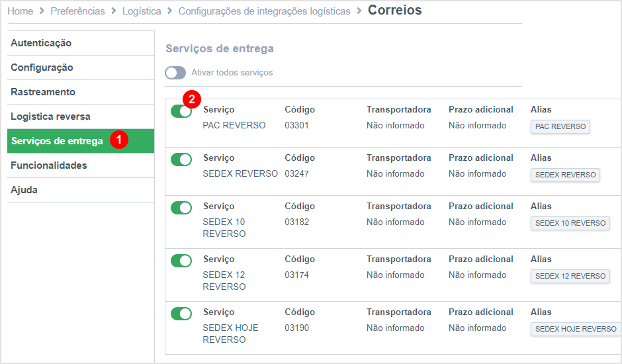Image resolution: width=622 pixels, height=364 pixels.
Task: Click the SEDEX HOJE REVERSO service name
Action: click(230, 334)
